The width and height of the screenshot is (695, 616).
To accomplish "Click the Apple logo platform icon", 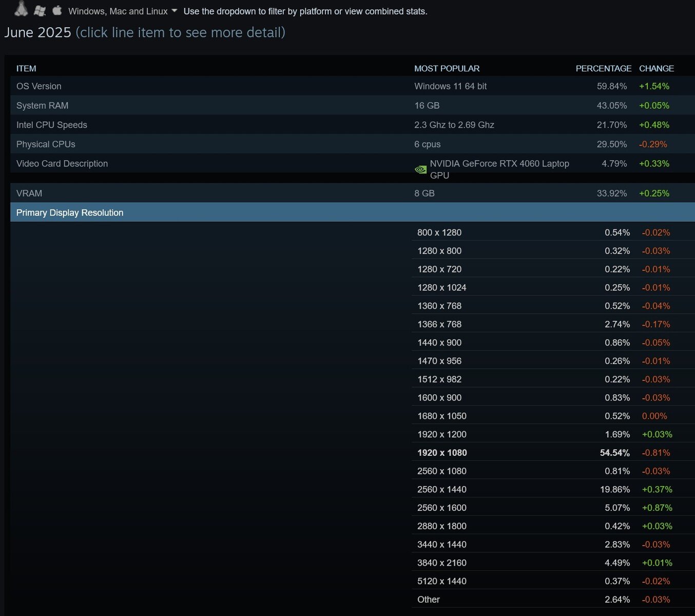I will tap(57, 10).
